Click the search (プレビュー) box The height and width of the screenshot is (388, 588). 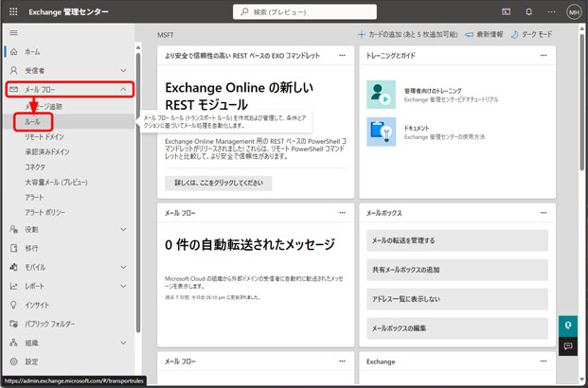(305, 12)
